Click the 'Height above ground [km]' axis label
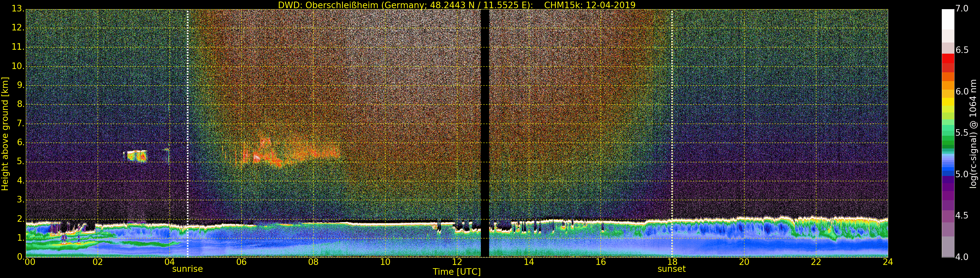Image resolution: width=980 pixels, height=278 pixels. 5,134
